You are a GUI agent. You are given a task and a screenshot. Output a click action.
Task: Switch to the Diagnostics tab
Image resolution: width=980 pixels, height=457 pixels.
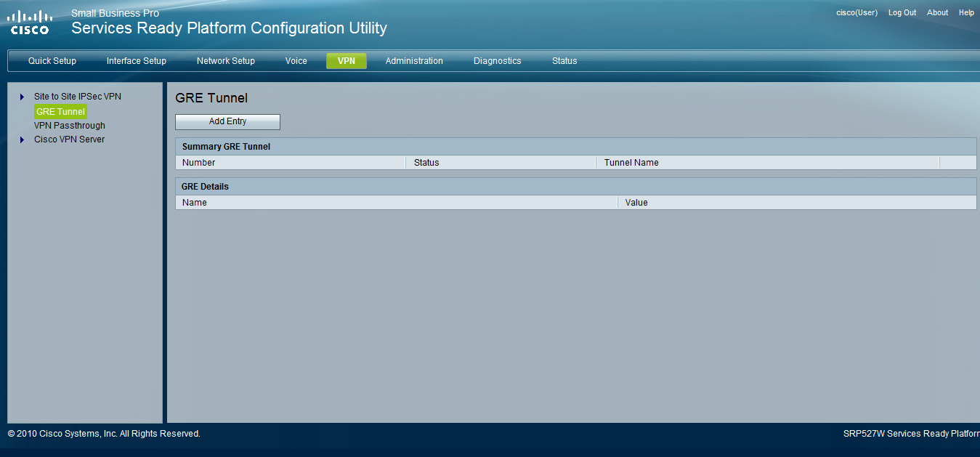coord(498,61)
